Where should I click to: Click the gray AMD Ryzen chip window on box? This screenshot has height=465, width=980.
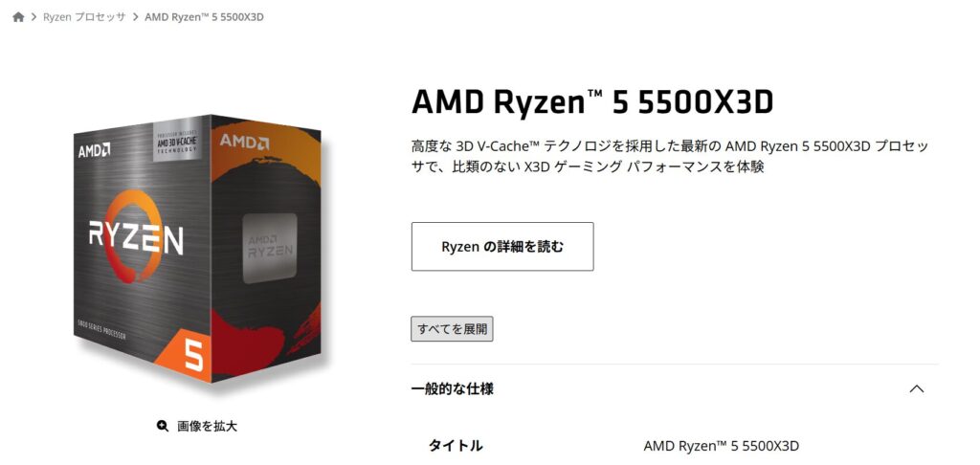[x=269, y=248]
